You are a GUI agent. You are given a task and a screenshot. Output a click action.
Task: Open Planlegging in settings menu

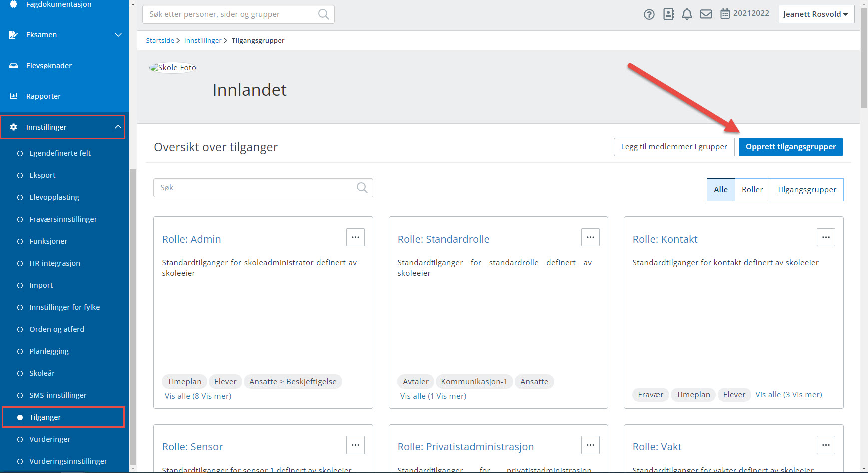coord(49,351)
